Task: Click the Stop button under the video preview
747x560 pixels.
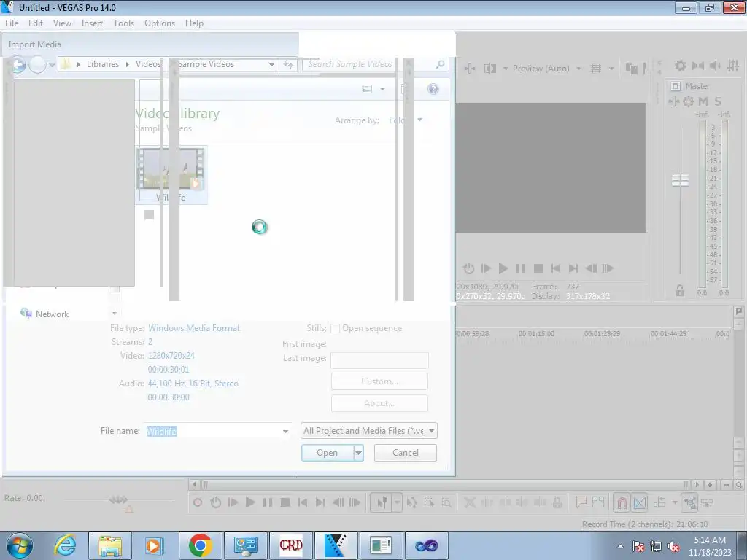Action: 538,268
